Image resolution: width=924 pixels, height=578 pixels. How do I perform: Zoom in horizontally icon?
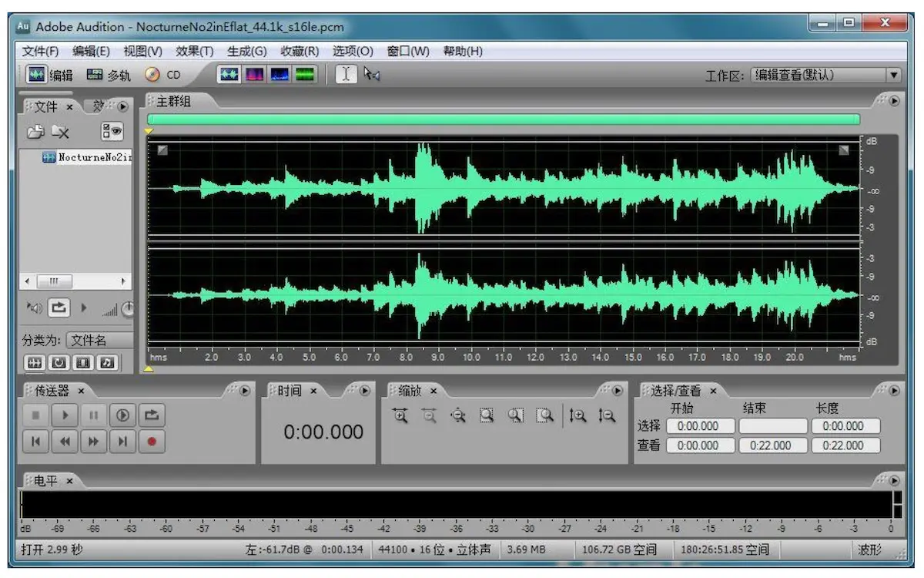coord(400,415)
